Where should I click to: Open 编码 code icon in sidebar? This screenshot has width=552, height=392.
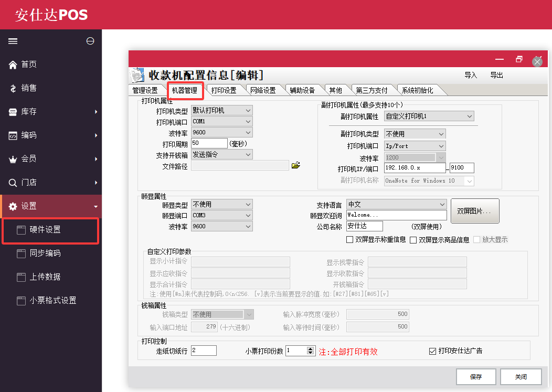[13, 135]
